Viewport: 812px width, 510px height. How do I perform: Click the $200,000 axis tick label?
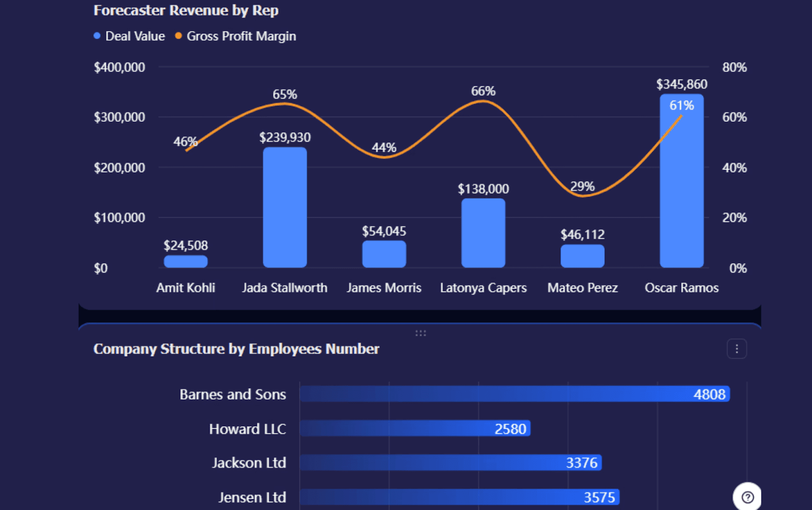point(119,168)
